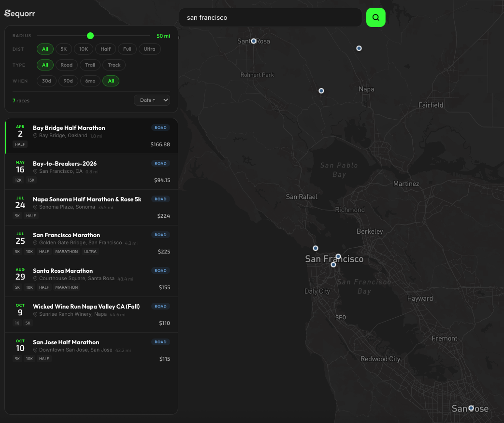504x423 pixels.
Task: Enable the 30d time filter
Action: point(46,81)
